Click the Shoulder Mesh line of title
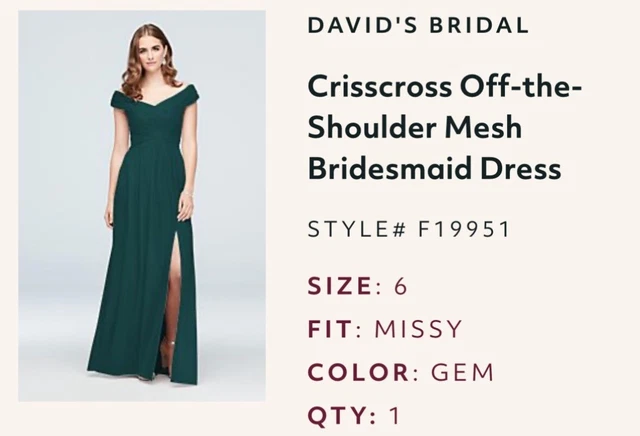 pos(415,127)
